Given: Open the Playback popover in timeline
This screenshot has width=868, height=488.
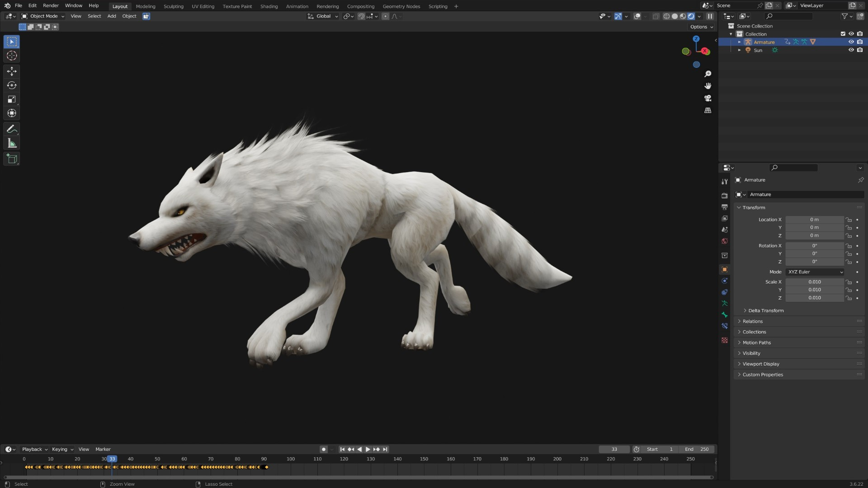Looking at the screenshot, I should pos(35,450).
